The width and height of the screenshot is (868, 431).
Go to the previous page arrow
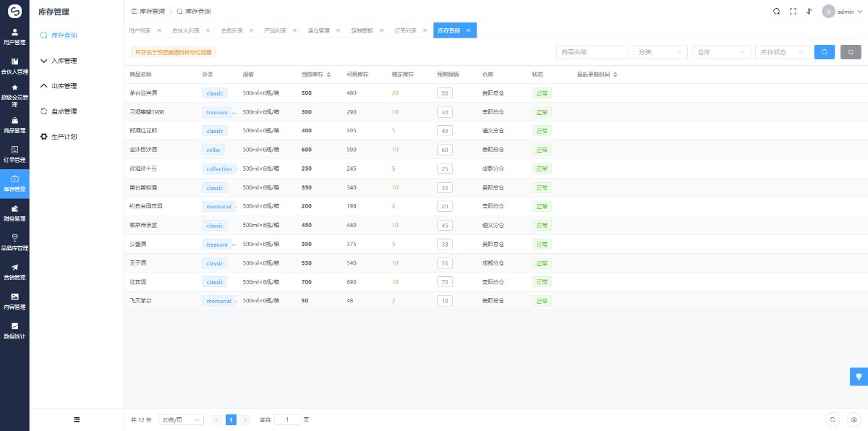216,419
